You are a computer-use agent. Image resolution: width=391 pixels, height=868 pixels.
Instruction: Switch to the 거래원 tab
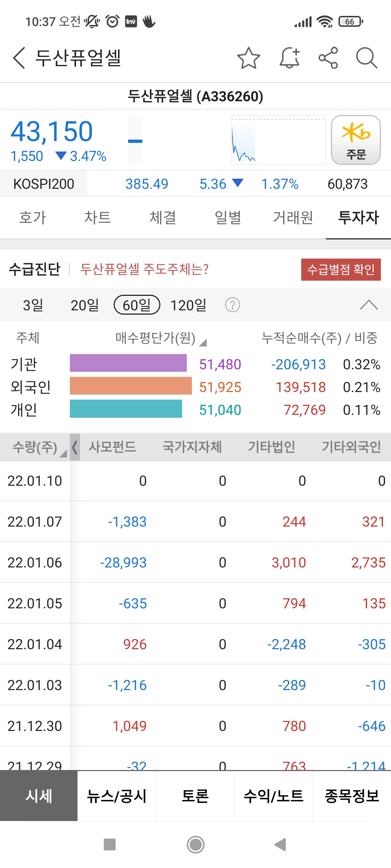pyautogui.click(x=293, y=217)
